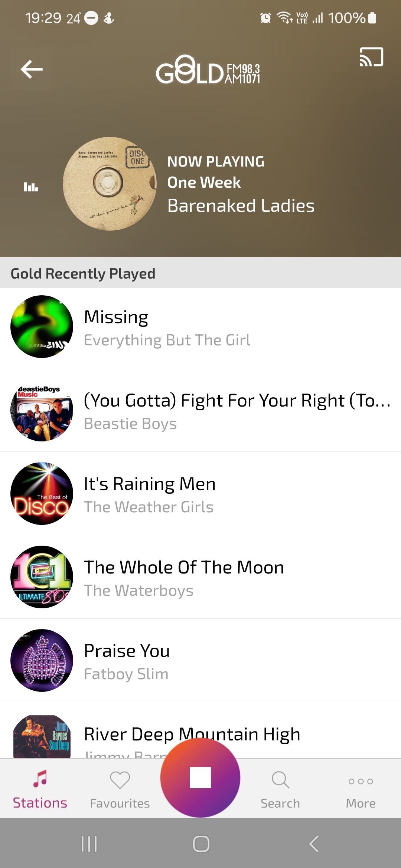The height and width of the screenshot is (868, 401).
Task: Tap the equalizer bars icon
Action: 31,187
